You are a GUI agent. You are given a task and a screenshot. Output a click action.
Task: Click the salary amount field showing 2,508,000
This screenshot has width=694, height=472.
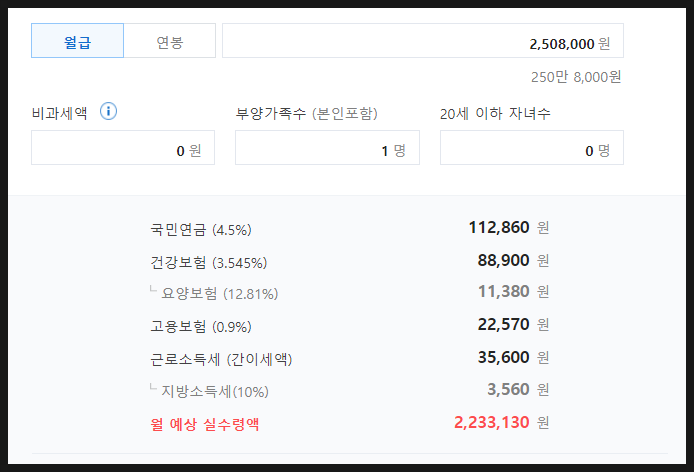(422, 42)
